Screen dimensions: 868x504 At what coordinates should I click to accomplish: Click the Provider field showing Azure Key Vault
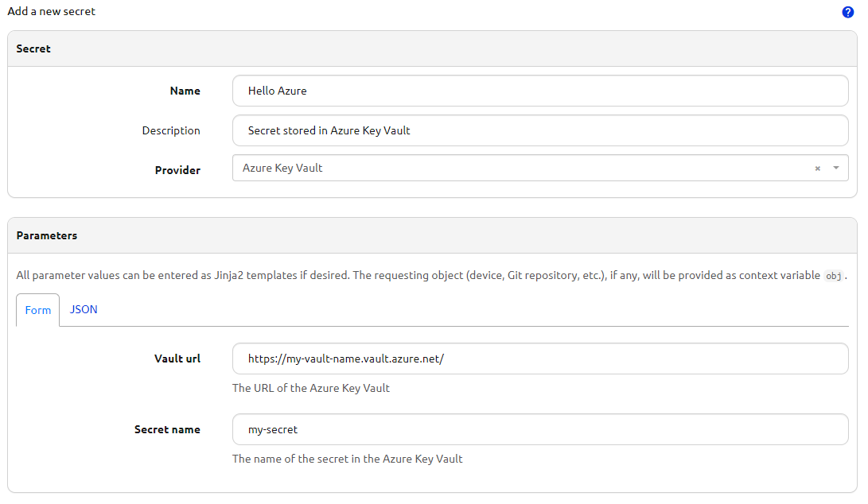coord(525,168)
